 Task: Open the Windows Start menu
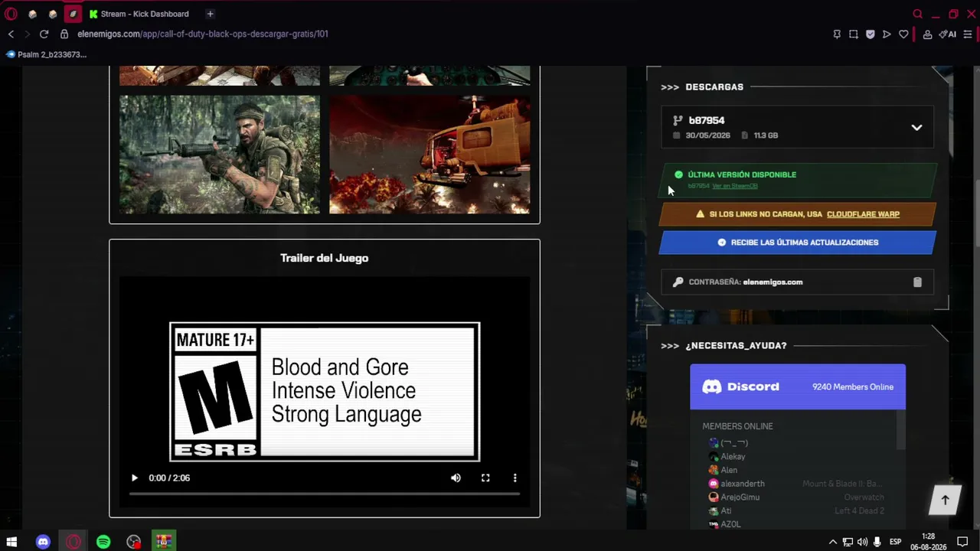pyautogui.click(x=11, y=542)
